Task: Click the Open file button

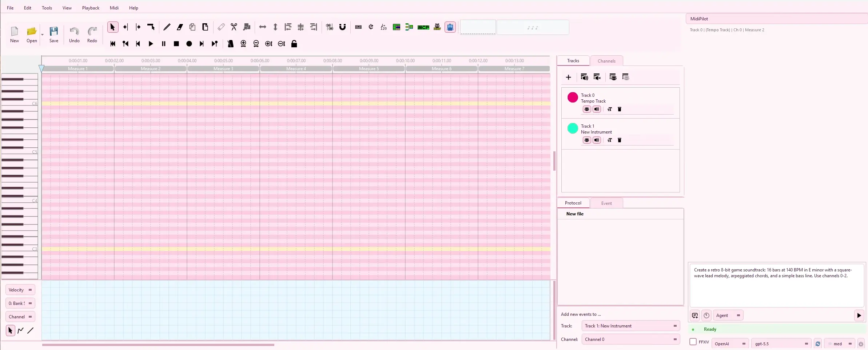Action: (32, 35)
